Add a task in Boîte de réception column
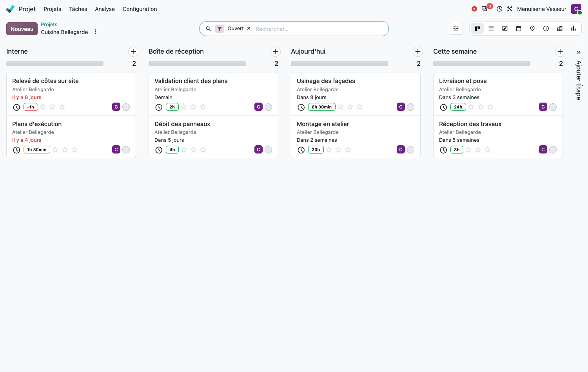This screenshot has height=372, width=588. [276, 52]
